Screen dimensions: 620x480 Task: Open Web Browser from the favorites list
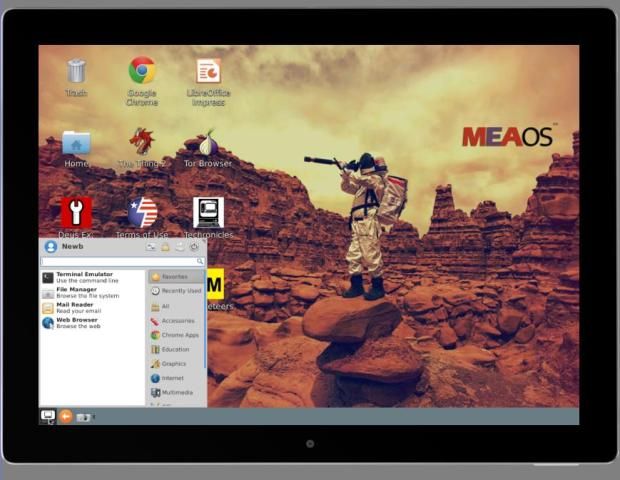point(78,322)
